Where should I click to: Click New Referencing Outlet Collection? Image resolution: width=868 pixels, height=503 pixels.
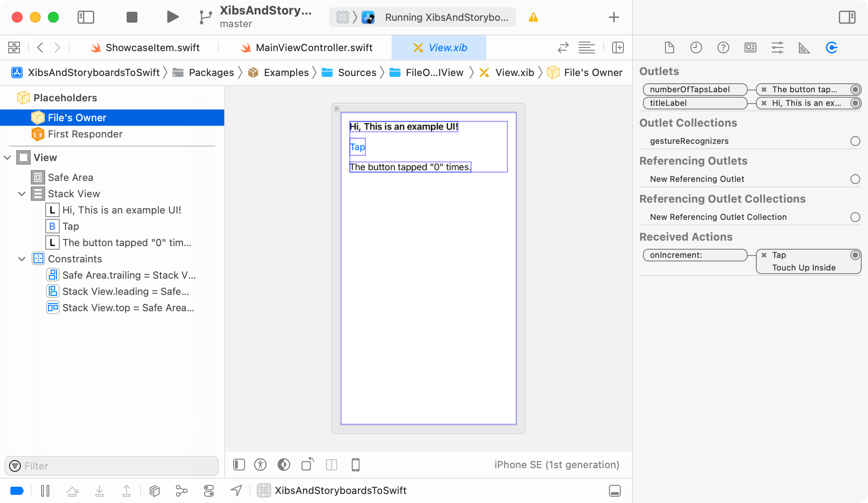pyautogui.click(x=718, y=217)
